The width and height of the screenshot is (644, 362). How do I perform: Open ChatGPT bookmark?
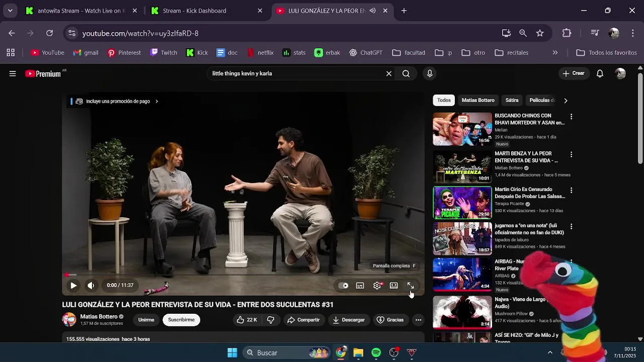[366, 53]
